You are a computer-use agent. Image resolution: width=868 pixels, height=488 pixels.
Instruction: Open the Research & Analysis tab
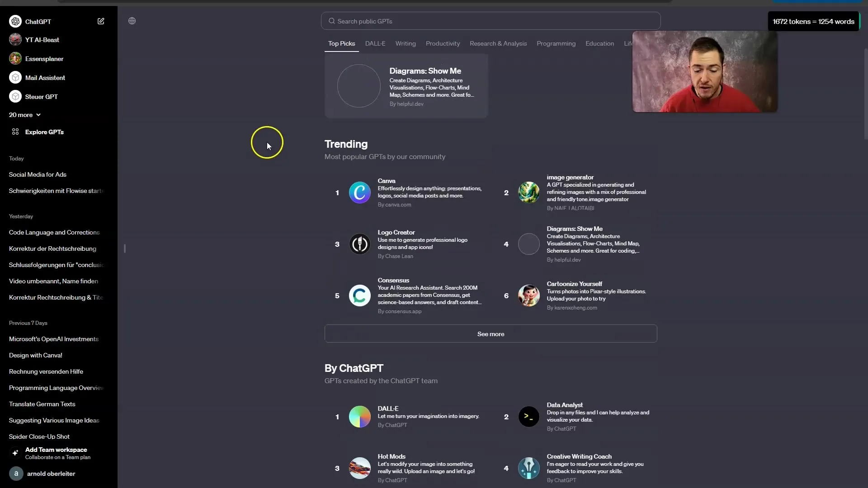click(x=498, y=43)
